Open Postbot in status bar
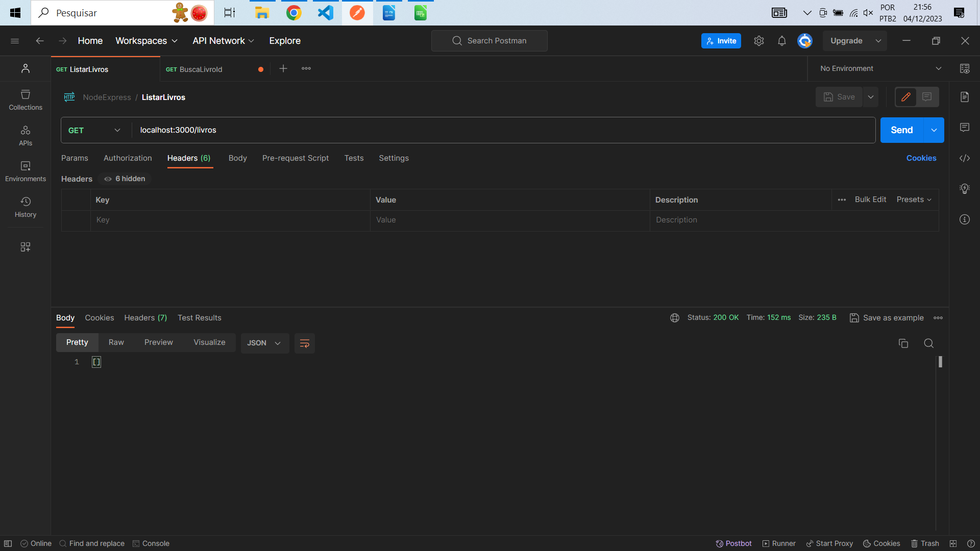Screen dimensions: 980x551 click(x=733, y=543)
